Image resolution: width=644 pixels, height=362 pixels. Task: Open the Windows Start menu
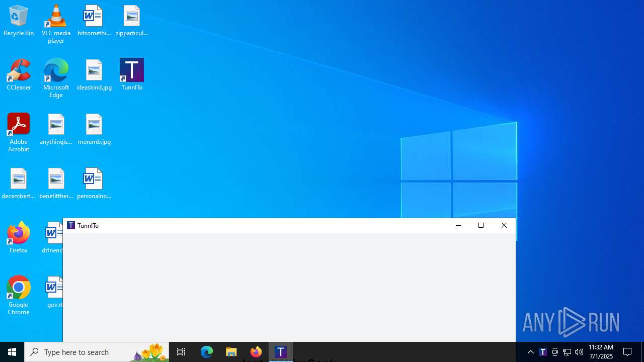12,352
